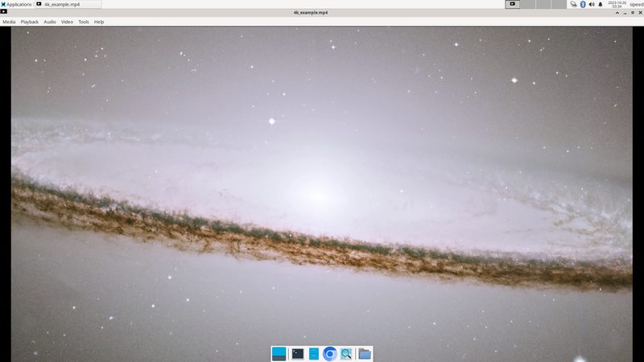This screenshot has width=644, height=362.
Task: Switch to the fourth workspace in pager
Action: pyautogui.click(x=559, y=4)
